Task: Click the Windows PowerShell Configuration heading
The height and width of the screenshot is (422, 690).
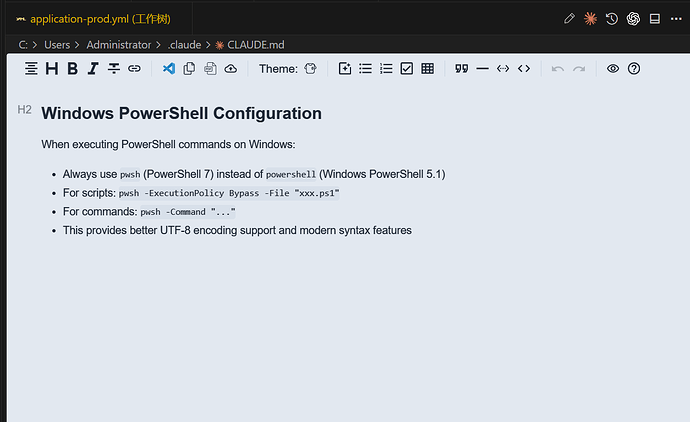Action: click(x=181, y=114)
